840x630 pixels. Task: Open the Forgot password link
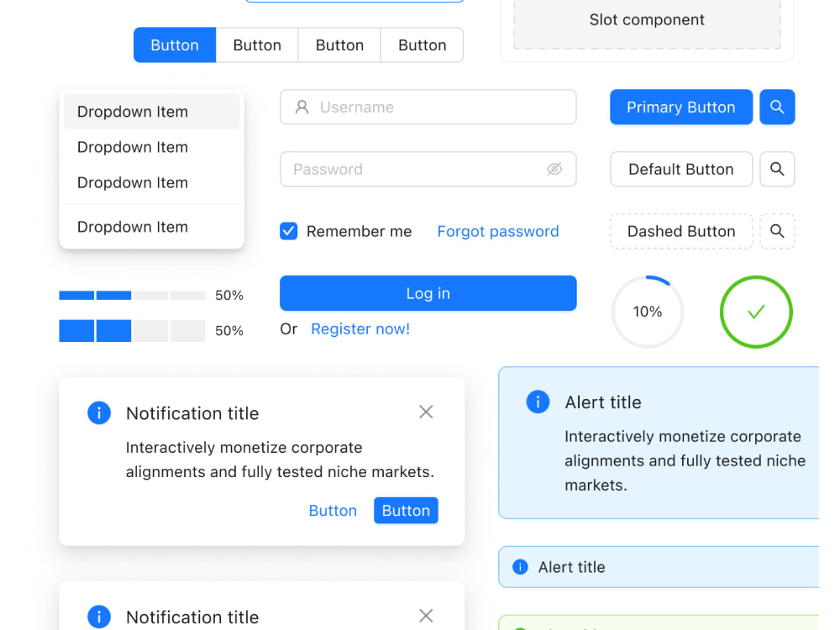click(x=497, y=232)
